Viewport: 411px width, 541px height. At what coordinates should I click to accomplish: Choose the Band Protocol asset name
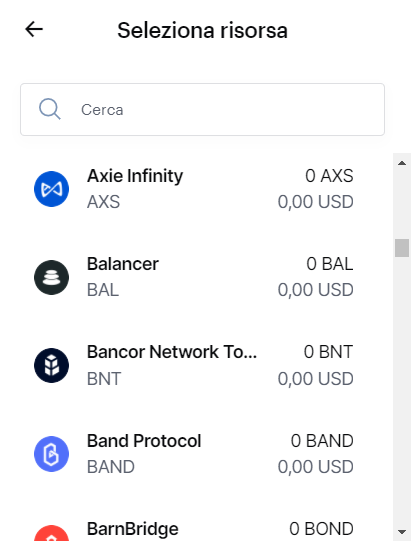pos(144,441)
